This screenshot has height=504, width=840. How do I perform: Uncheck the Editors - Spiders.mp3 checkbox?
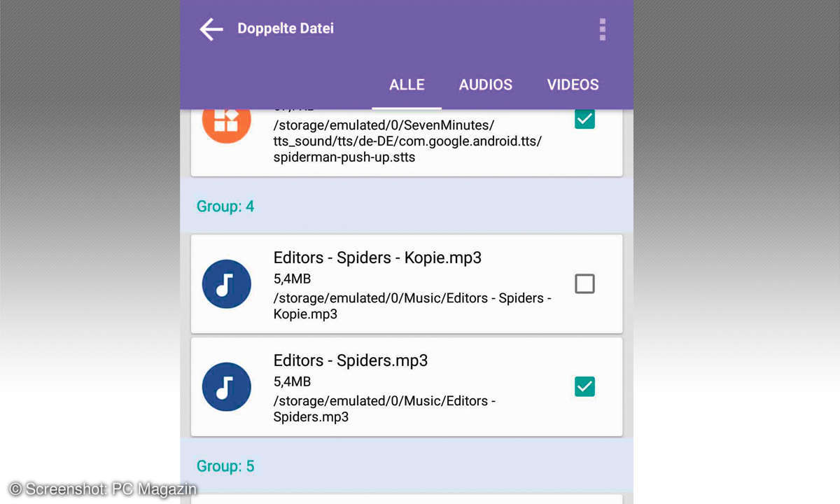[584, 386]
